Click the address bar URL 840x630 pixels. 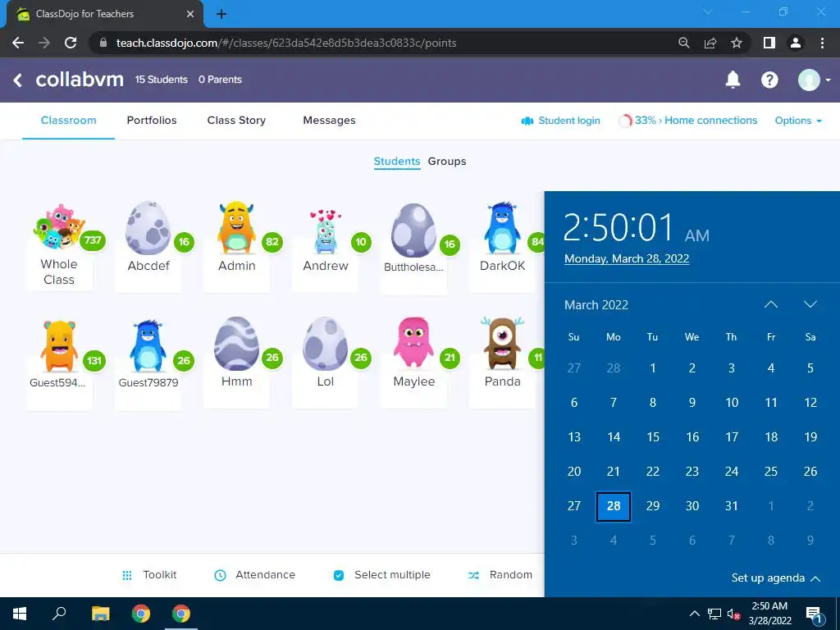(286, 43)
